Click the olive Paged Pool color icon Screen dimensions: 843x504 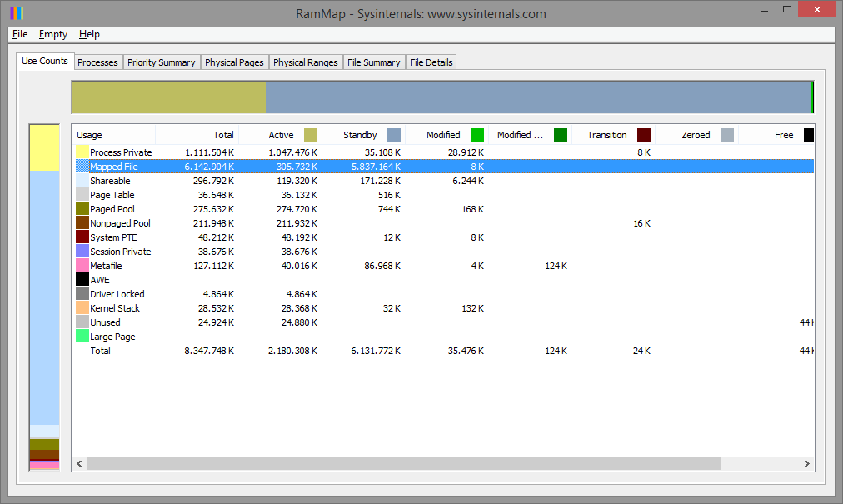82,209
